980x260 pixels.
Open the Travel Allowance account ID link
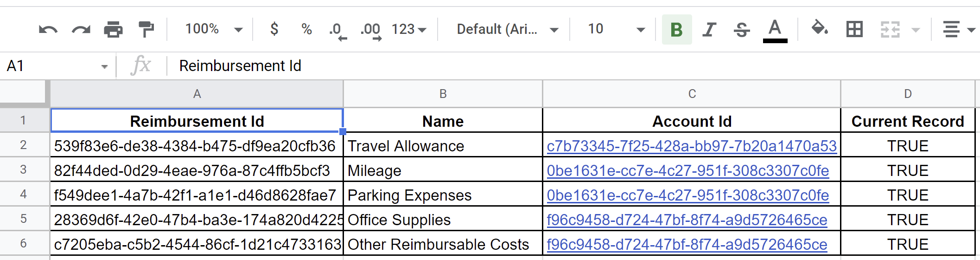(x=691, y=146)
